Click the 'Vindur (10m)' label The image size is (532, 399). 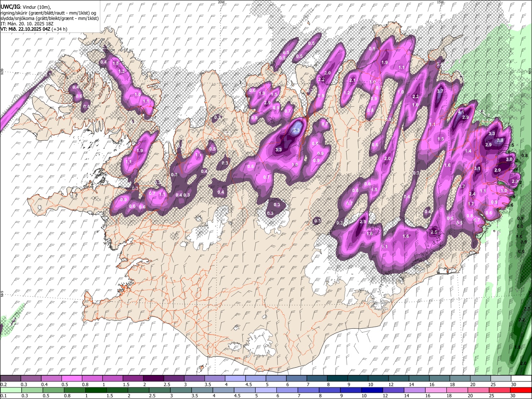(x=36, y=7)
